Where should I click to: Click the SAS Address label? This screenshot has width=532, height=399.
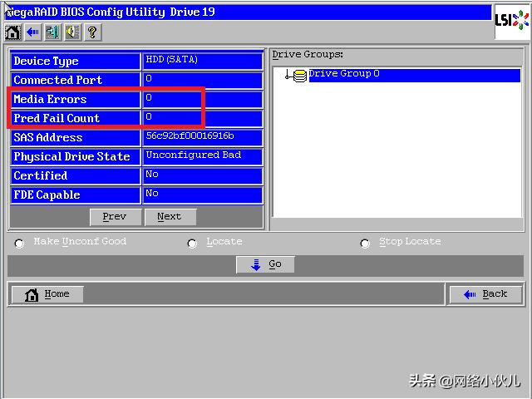click(x=48, y=137)
